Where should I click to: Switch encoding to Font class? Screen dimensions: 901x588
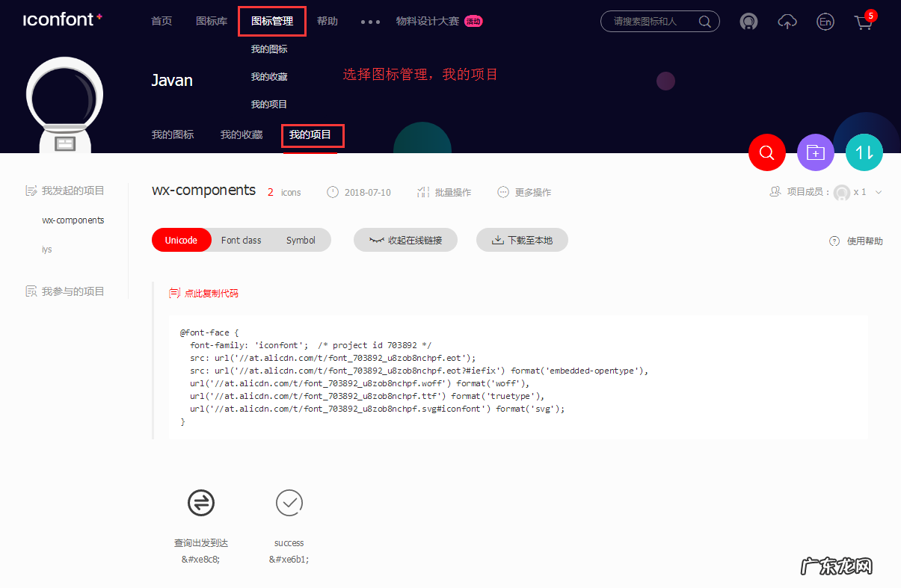point(241,240)
